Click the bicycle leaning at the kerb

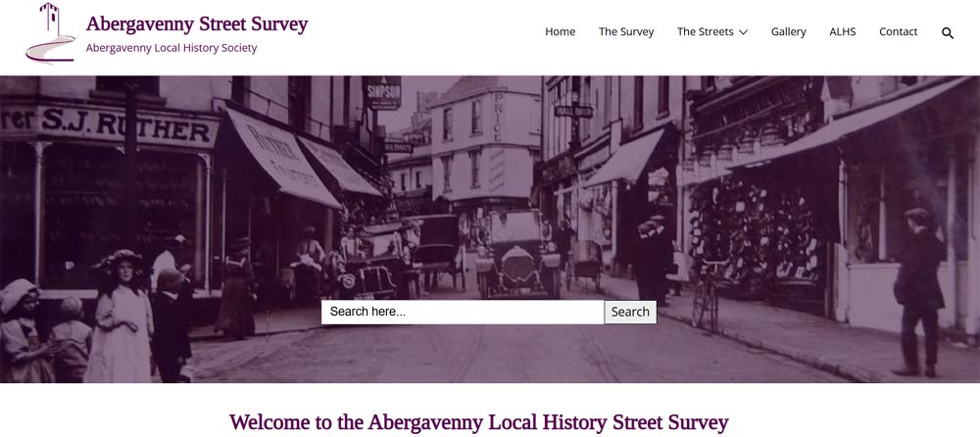click(x=708, y=294)
